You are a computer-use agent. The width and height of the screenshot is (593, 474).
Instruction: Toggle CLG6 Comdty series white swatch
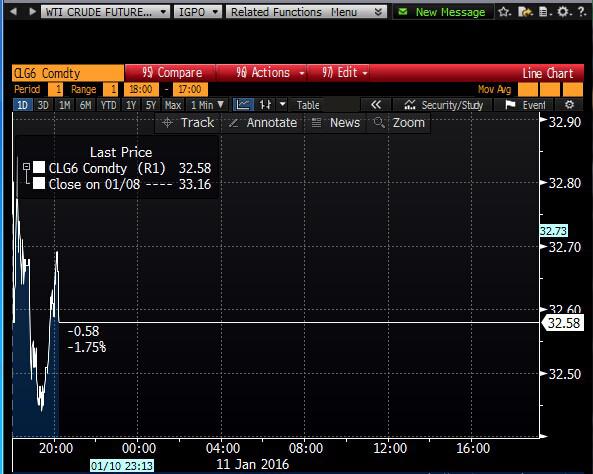pyautogui.click(x=39, y=167)
